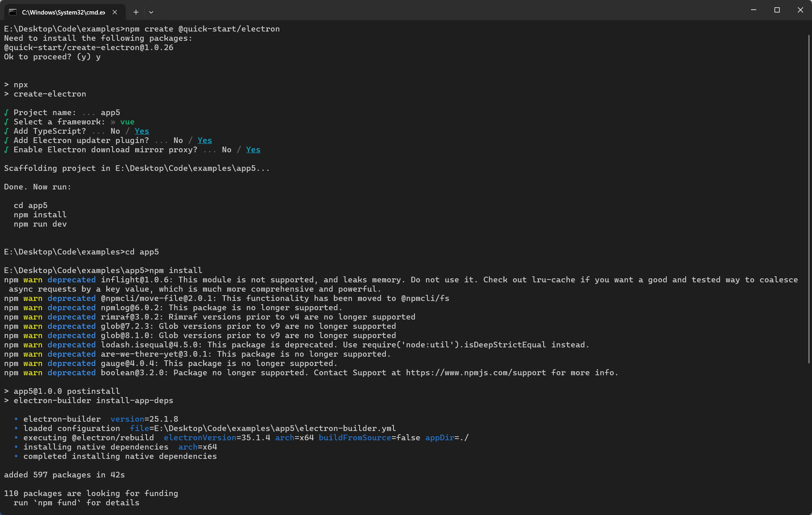Click the green checkmark beside Project name
The width and height of the screenshot is (812, 515).
tap(6, 113)
